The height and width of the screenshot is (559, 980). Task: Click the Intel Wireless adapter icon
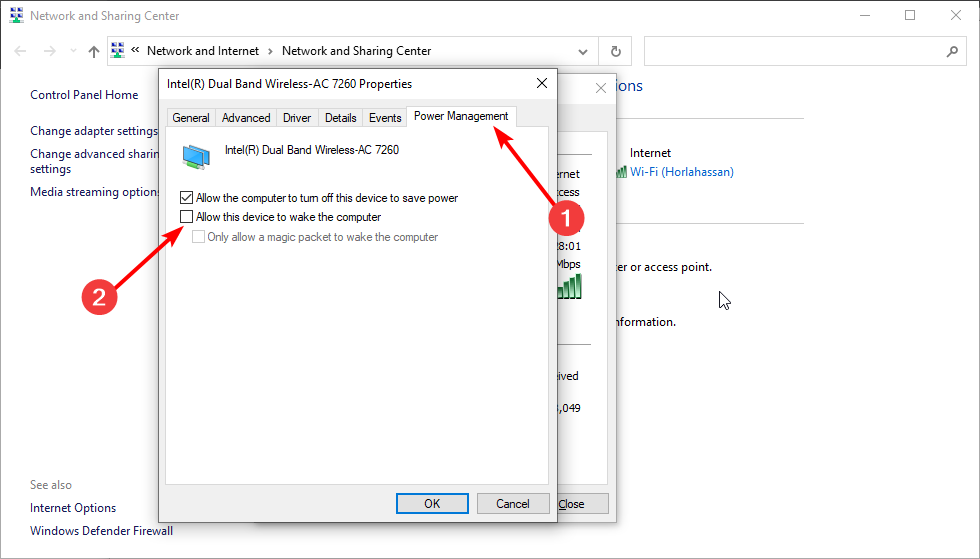(196, 156)
